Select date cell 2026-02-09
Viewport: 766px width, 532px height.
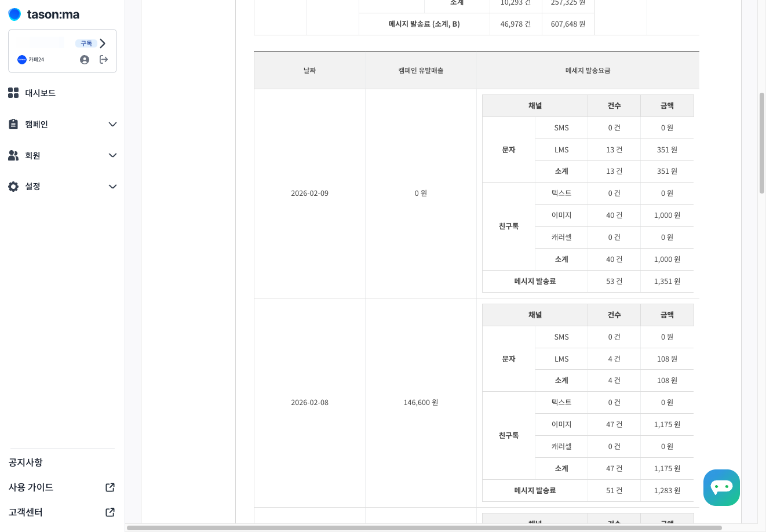click(309, 194)
